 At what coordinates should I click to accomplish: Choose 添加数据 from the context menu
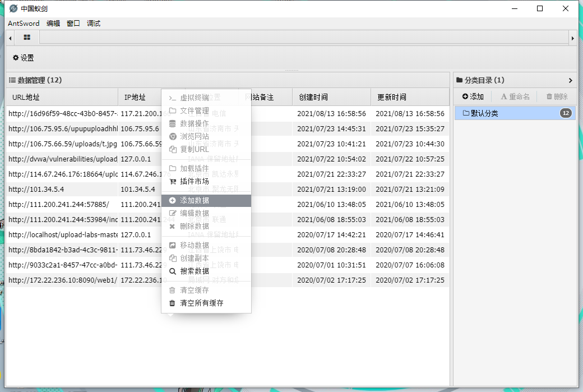206,200
